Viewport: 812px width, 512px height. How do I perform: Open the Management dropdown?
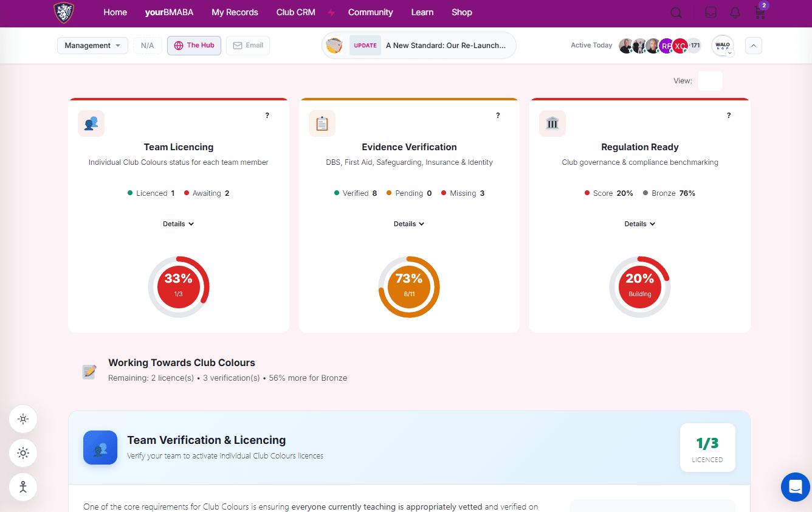click(92, 46)
